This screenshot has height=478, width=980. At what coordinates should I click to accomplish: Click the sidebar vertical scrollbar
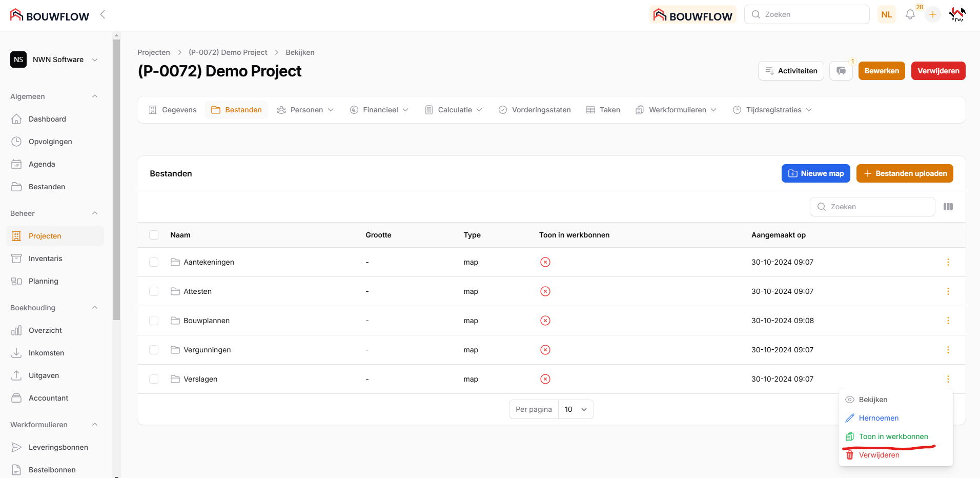(x=116, y=180)
